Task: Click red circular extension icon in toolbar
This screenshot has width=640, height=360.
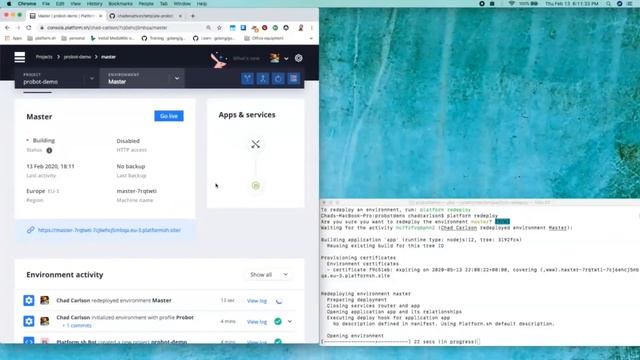Action: click(x=264, y=28)
